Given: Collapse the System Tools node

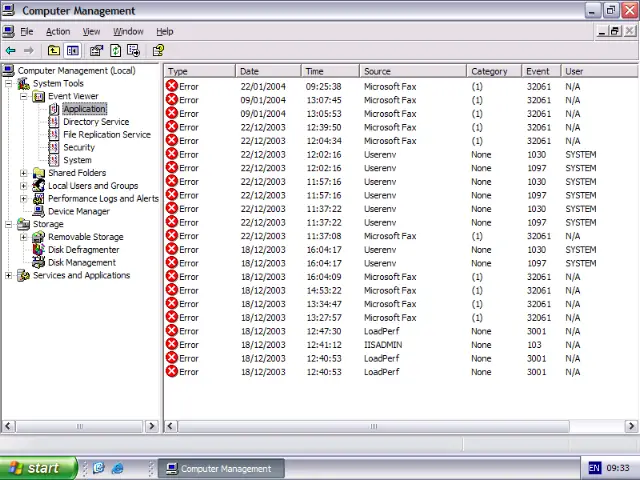Looking at the screenshot, I should coord(8,84).
